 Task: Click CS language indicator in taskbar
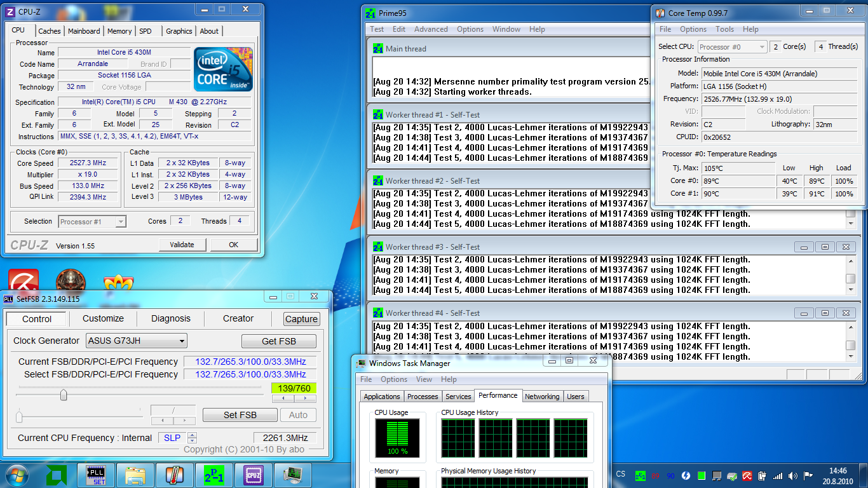[x=621, y=475]
